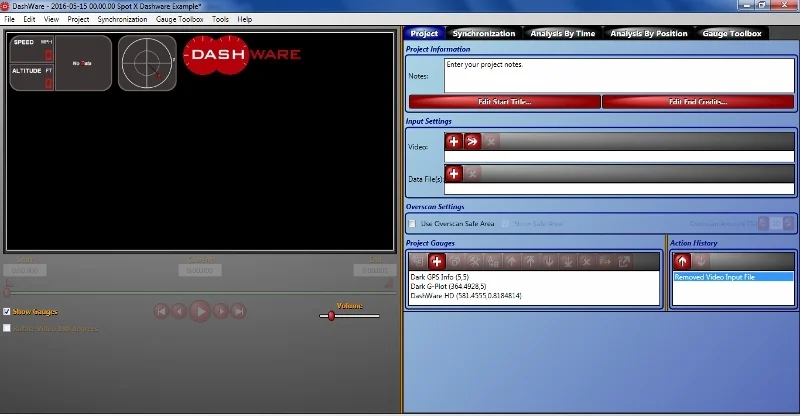Click the Speed/Altitude GPS gauge in the preview
Image resolution: width=800 pixels, height=416 pixels.
[x=61, y=63]
